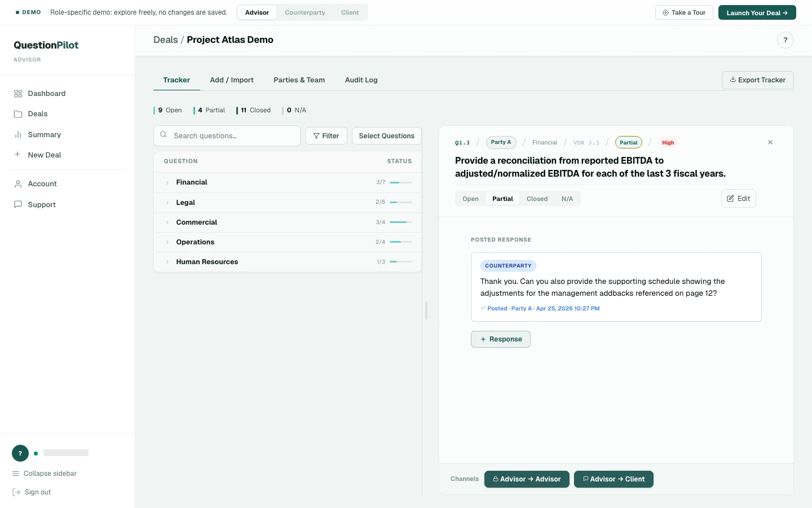Viewport: 812px width, 508px height.
Task: Close the question detail panel
Action: [770, 142]
